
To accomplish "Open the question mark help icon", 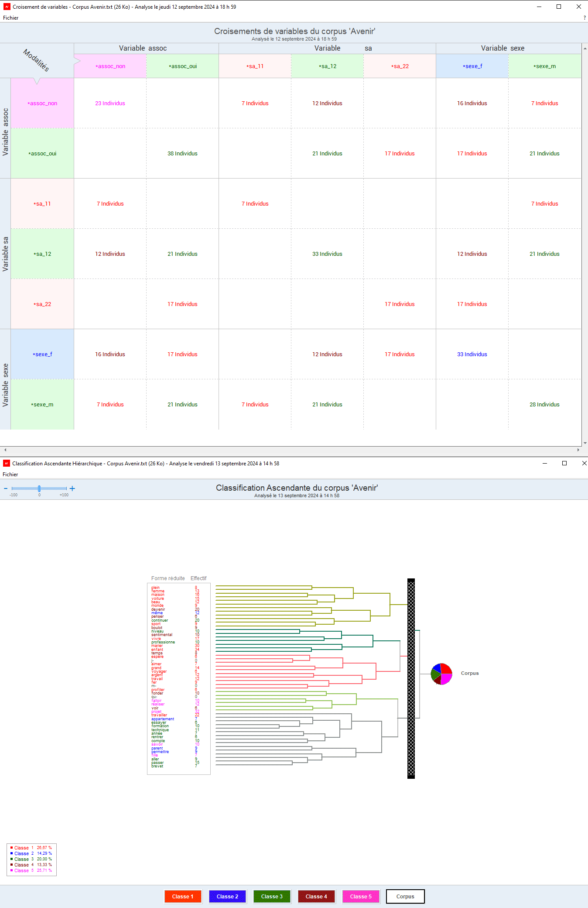I will [x=585, y=18].
